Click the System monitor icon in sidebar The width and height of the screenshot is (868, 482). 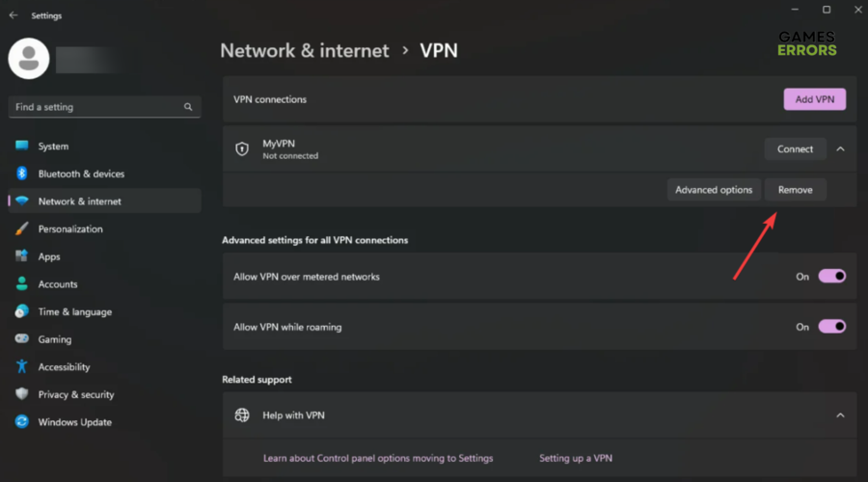pyautogui.click(x=21, y=147)
